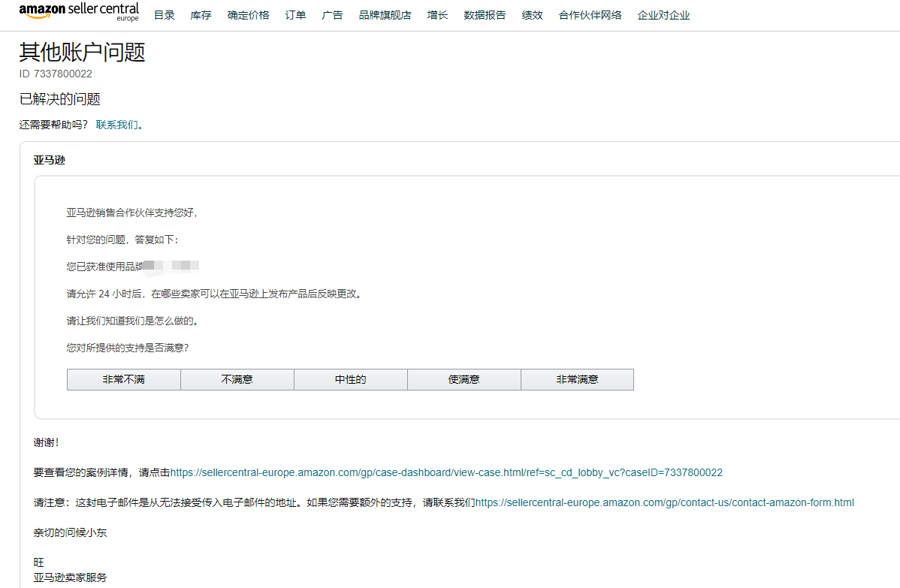The width and height of the screenshot is (900, 588).
Task: Open the 增长 menu
Action: coord(437,14)
